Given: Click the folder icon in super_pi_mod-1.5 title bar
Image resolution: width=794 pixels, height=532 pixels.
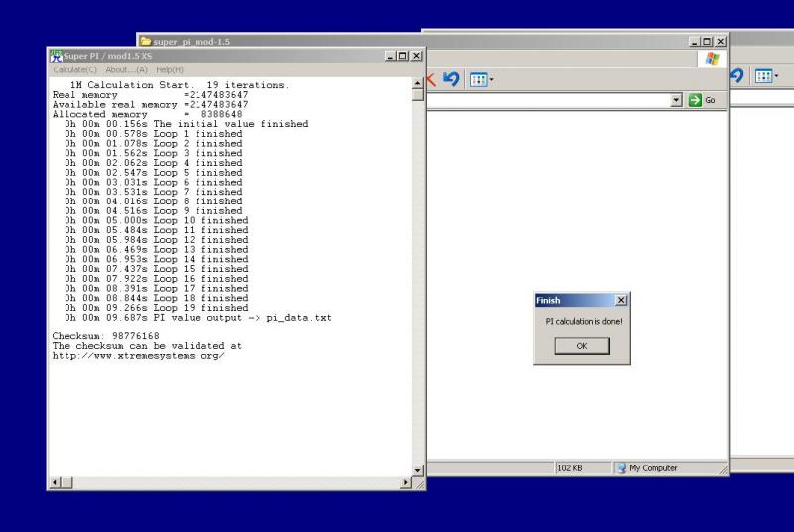Looking at the screenshot, I should pyautogui.click(x=146, y=41).
